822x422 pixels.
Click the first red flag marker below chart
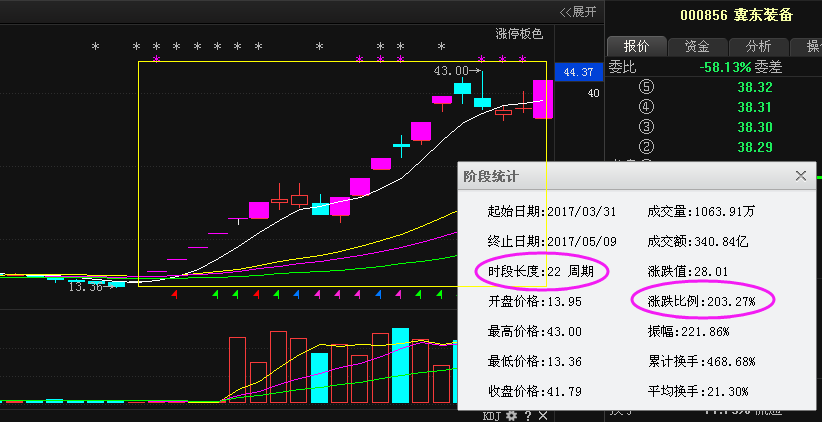[176, 295]
